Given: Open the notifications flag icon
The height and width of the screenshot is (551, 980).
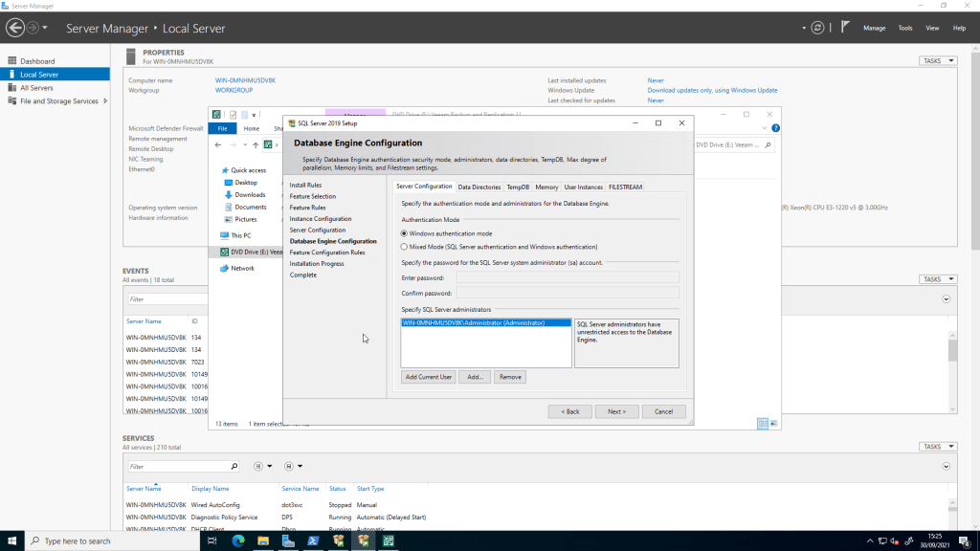Looking at the screenshot, I should click(x=844, y=28).
